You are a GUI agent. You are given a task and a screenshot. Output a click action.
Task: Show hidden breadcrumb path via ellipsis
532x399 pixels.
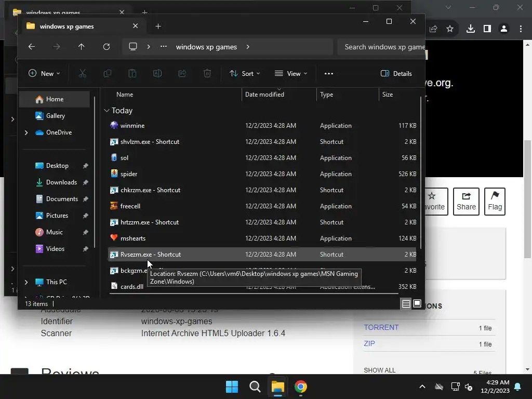[x=164, y=46]
